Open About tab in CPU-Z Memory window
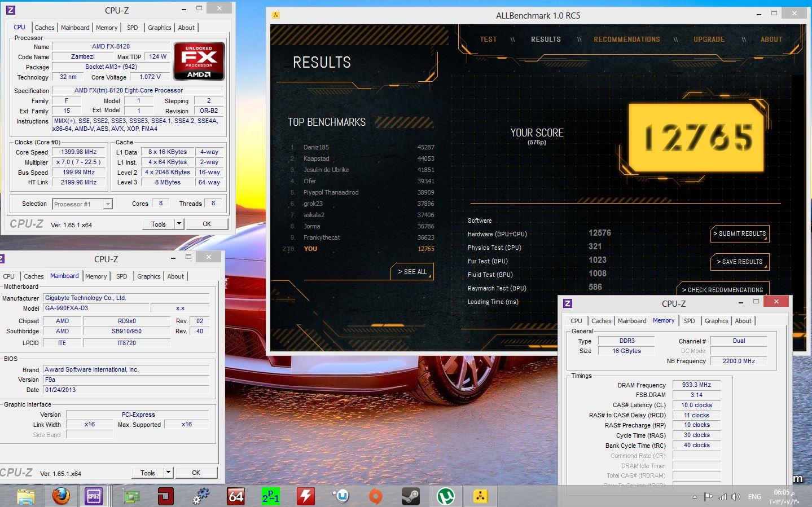The width and height of the screenshot is (812, 507). click(743, 320)
